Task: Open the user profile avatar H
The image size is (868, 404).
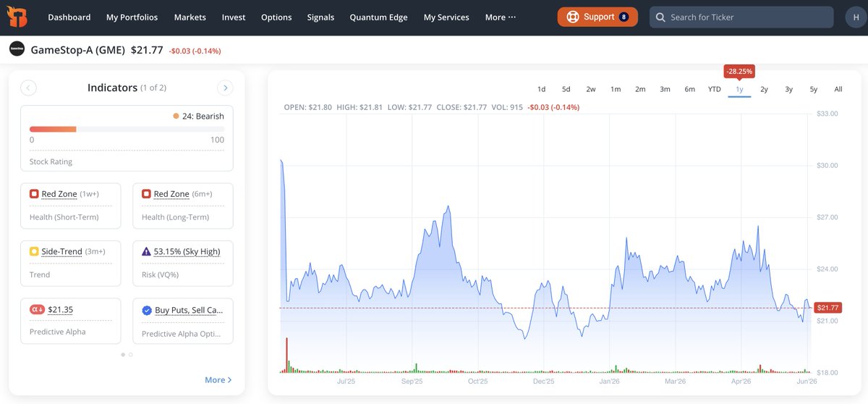Action: [x=856, y=17]
